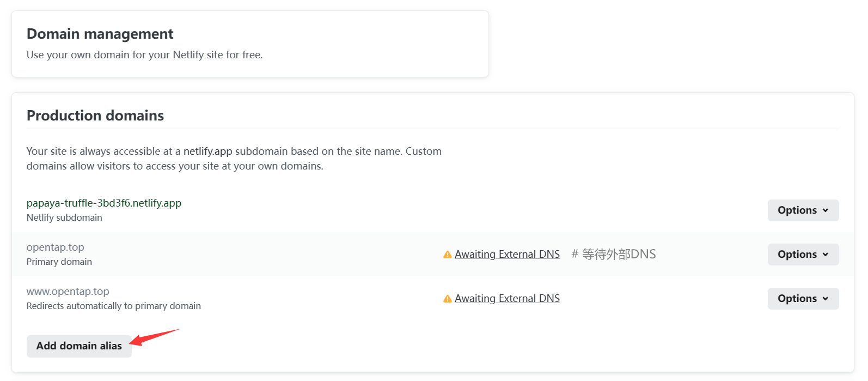Open Options menu for www.opentap.top
Screen dimensions: 868x381
point(803,299)
